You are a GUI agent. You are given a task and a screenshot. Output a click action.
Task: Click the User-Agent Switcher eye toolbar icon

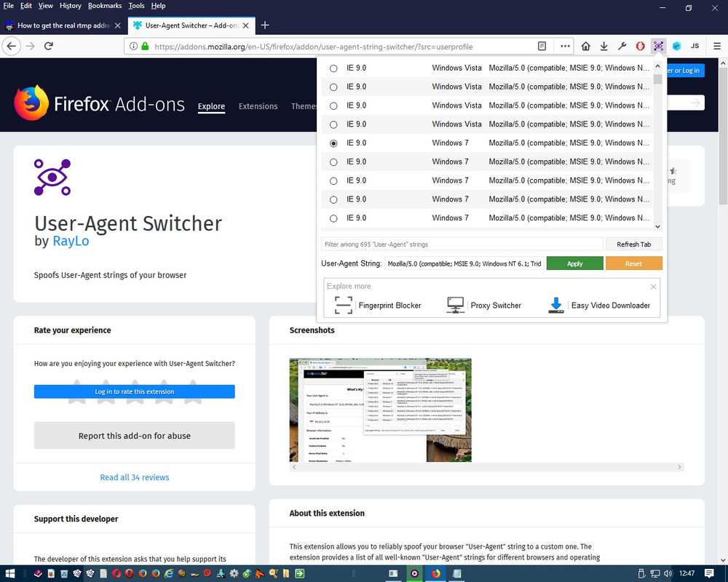(658, 46)
